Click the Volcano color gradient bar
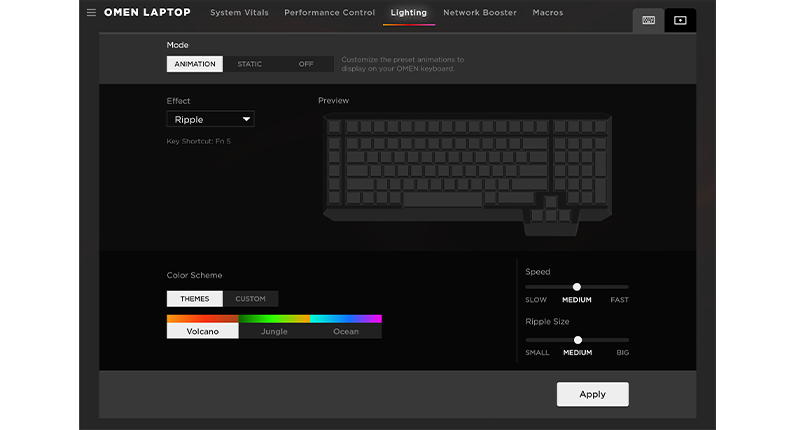The width and height of the screenshot is (795, 430). [202, 318]
